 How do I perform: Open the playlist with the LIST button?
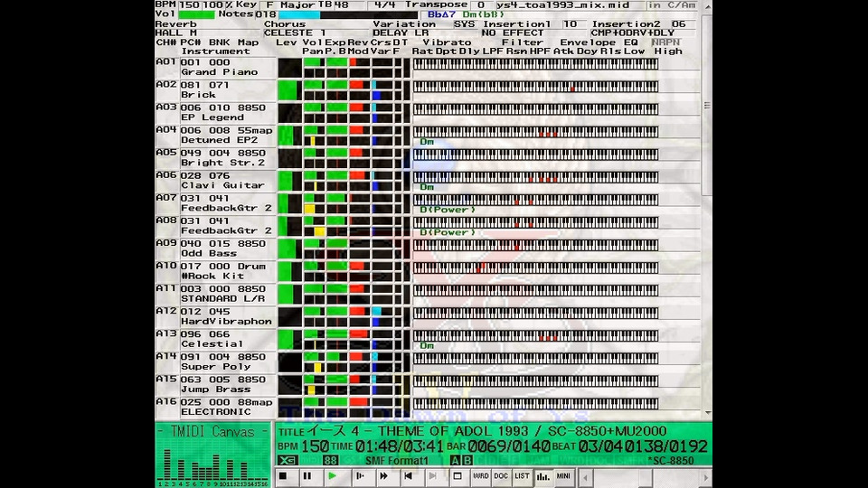coord(522,476)
